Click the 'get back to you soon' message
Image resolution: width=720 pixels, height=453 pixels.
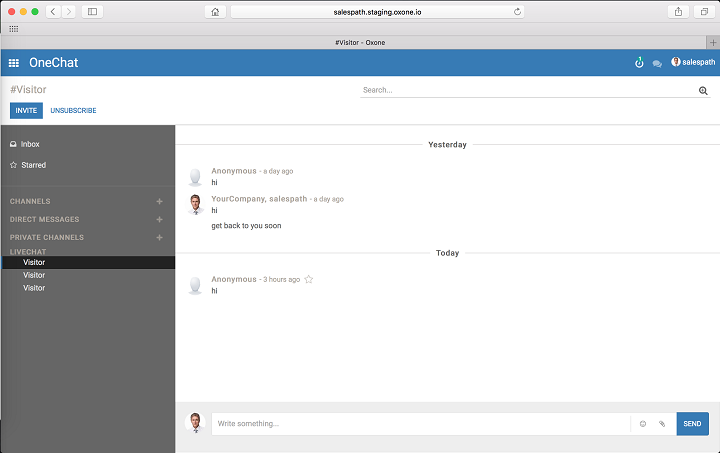pyautogui.click(x=246, y=226)
